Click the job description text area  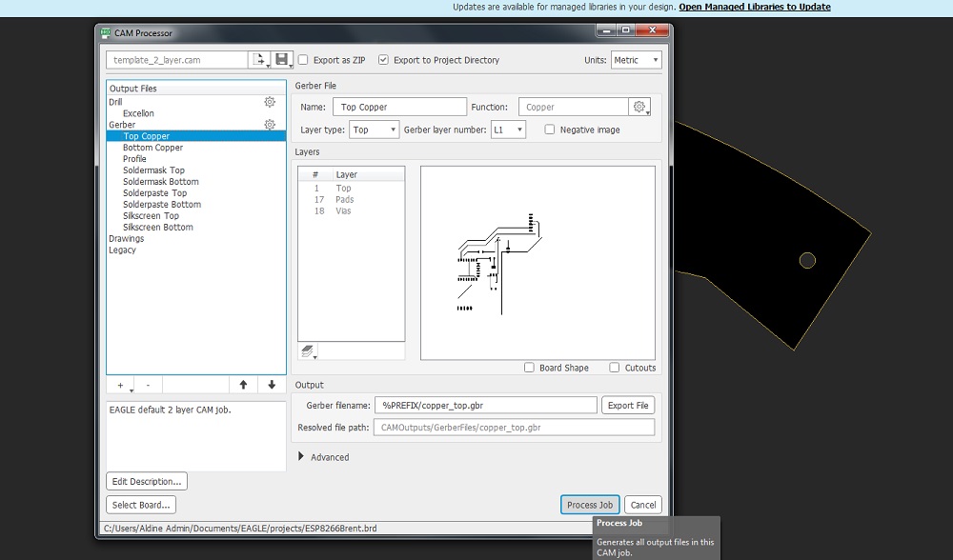[195, 435]
